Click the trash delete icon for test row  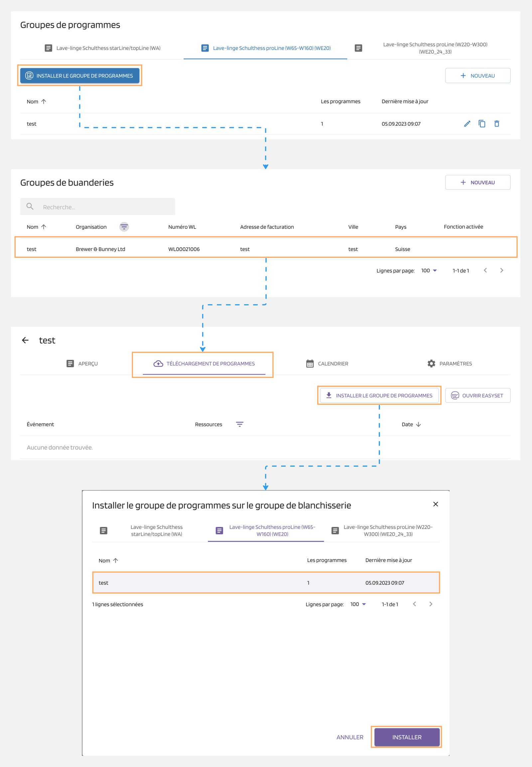(496, 124)
